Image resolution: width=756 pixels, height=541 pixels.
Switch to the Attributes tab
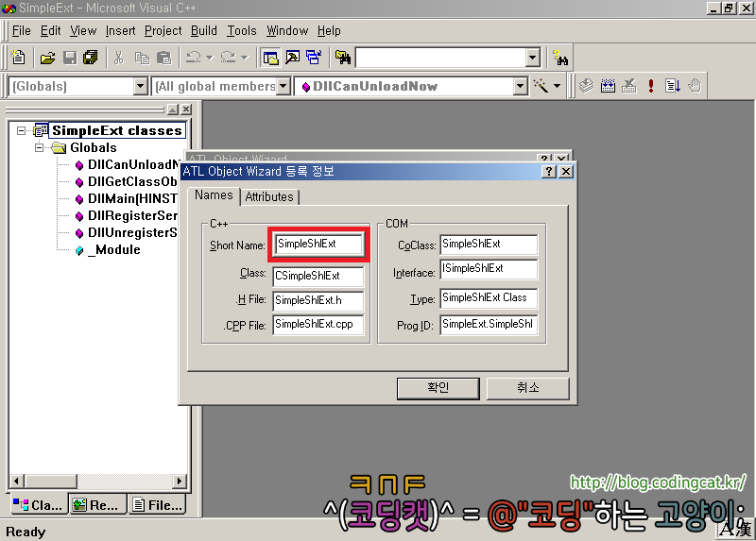(269, 197)
